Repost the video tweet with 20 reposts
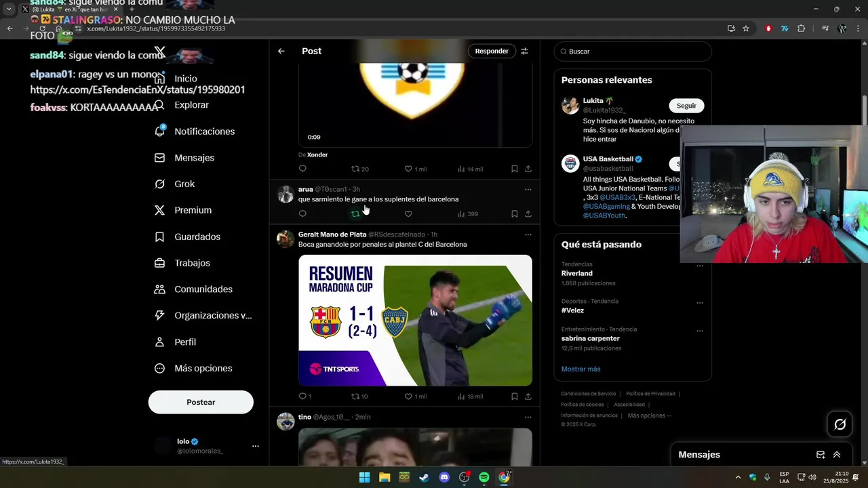868x488 pixels. (359, 169)
